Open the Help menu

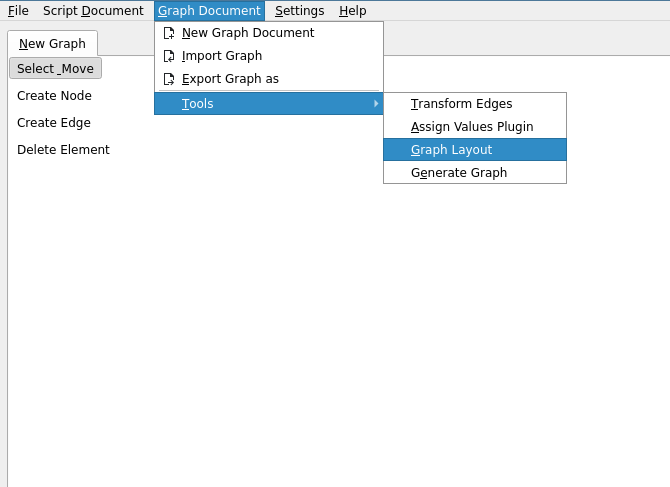point(352,11)
